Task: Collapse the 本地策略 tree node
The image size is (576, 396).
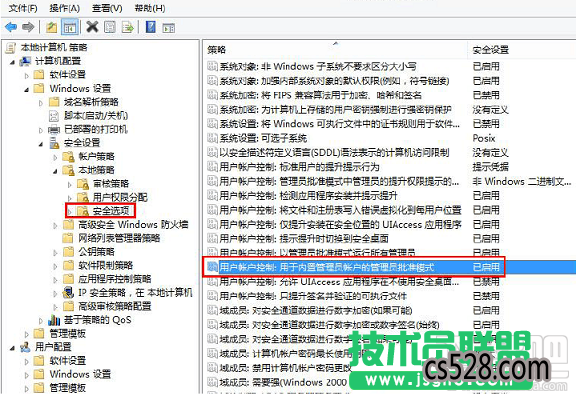Action: 55,171
